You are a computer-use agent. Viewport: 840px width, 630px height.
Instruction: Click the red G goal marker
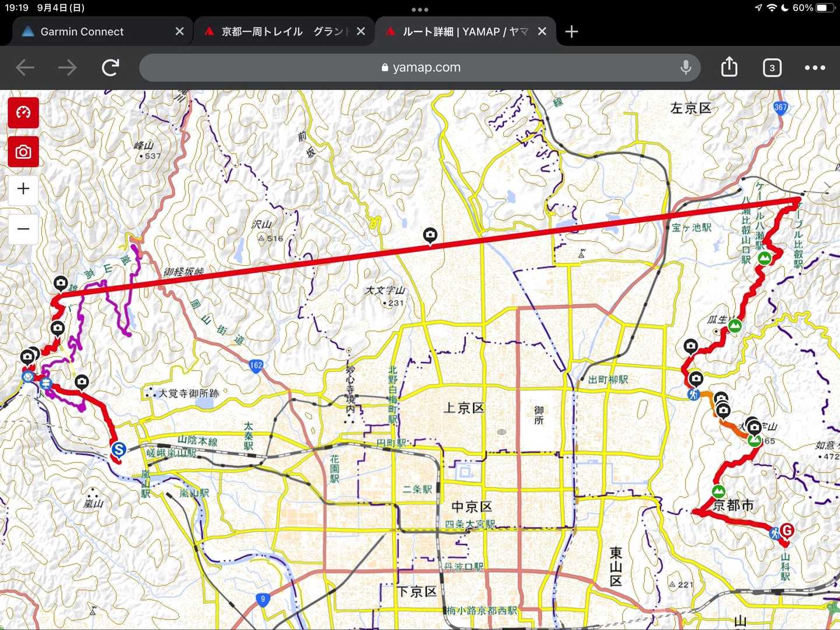coord(787,531)
